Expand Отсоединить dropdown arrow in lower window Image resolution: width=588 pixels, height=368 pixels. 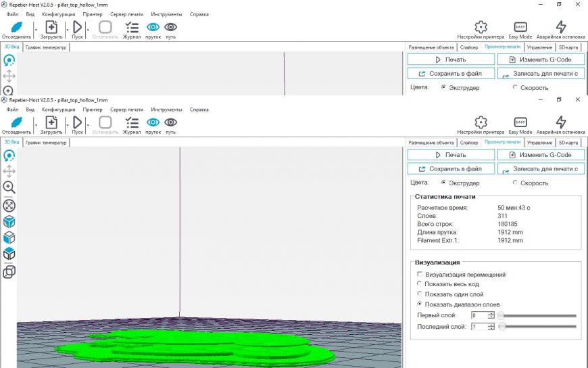[x=36, y=124]
